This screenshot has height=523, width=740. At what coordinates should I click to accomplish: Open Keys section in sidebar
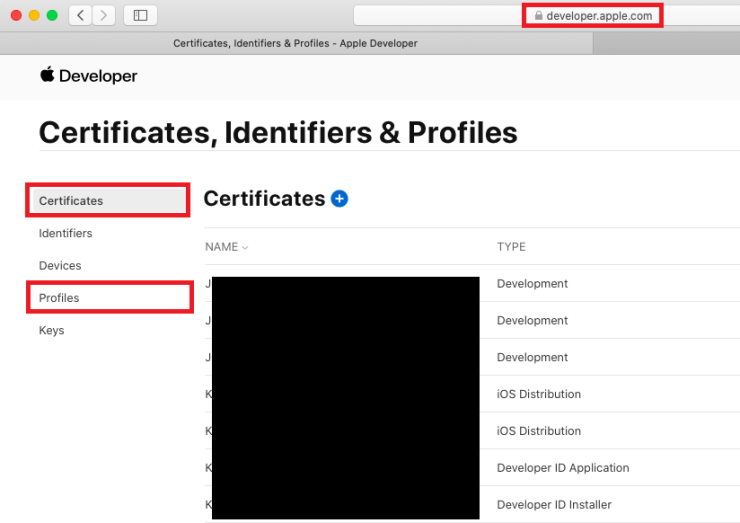click(x=51, y=330)
